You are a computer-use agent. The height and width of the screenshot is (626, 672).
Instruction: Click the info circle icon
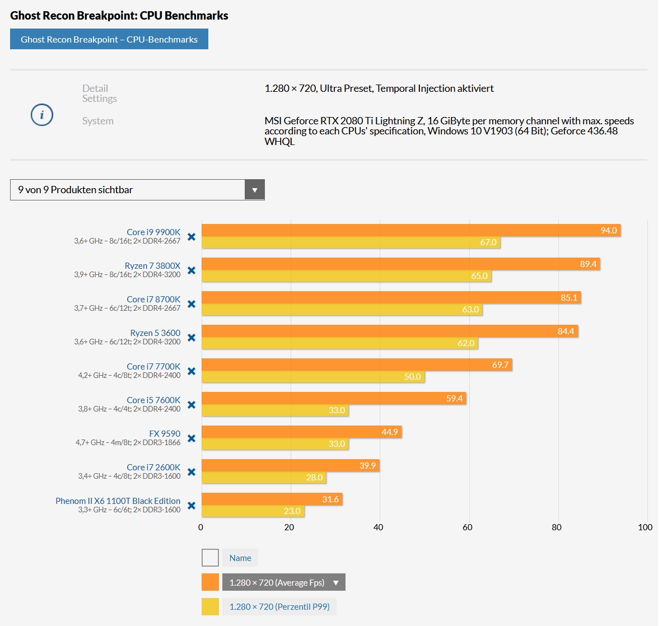point(41,114)
